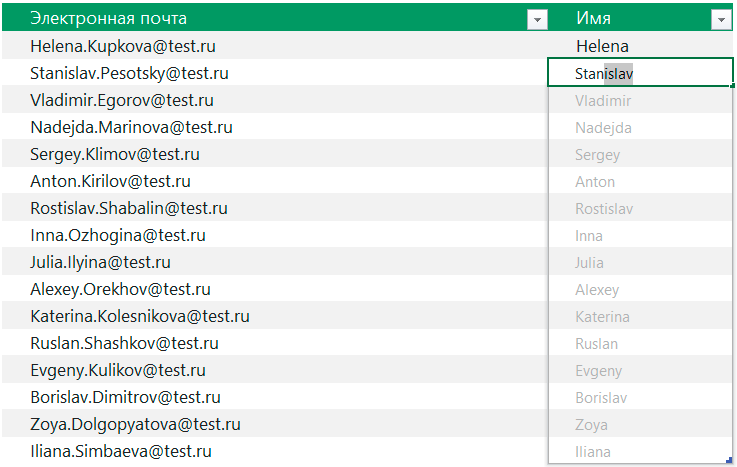The width and height of the screenshot is (737, 467).
Task: Select the Anton.Kirilov@test.ru cell
Action: (275, 181)
